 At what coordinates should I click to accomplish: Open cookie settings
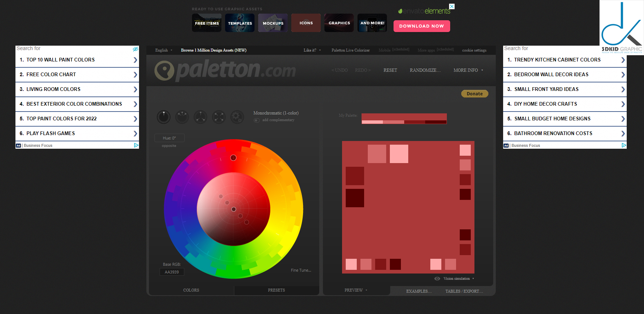click(474, 50)
